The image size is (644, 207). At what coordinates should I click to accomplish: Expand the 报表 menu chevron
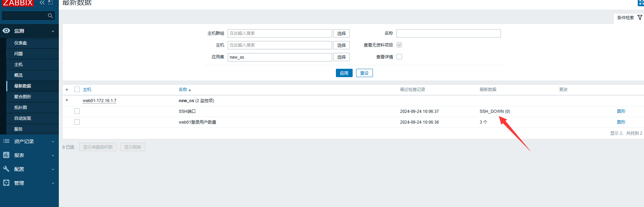pyautogui.click(x=53, y=156)
